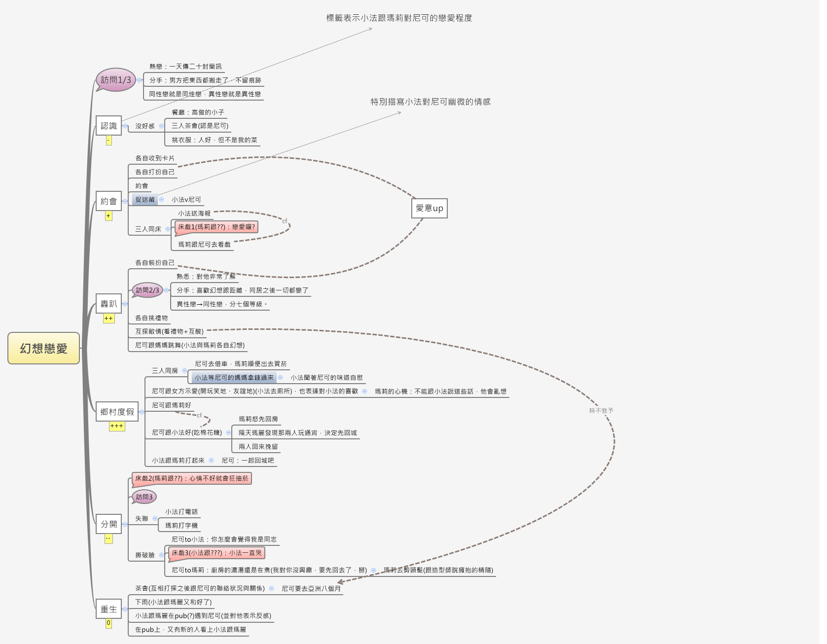Collapse the 約會 branch toggle
Image resolution: width=827 pixels, height=644 pixels.
point(125,201)
